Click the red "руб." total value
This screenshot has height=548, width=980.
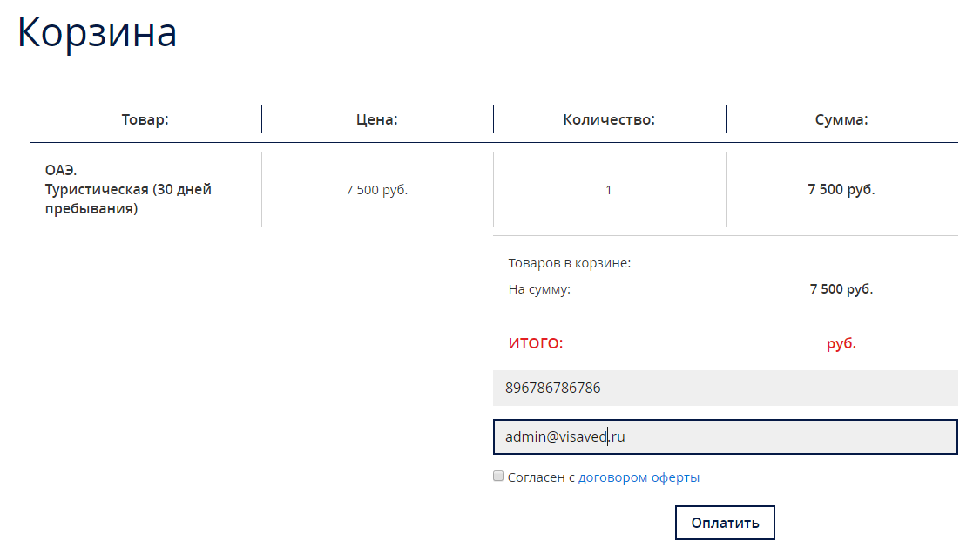click(841, 344)
